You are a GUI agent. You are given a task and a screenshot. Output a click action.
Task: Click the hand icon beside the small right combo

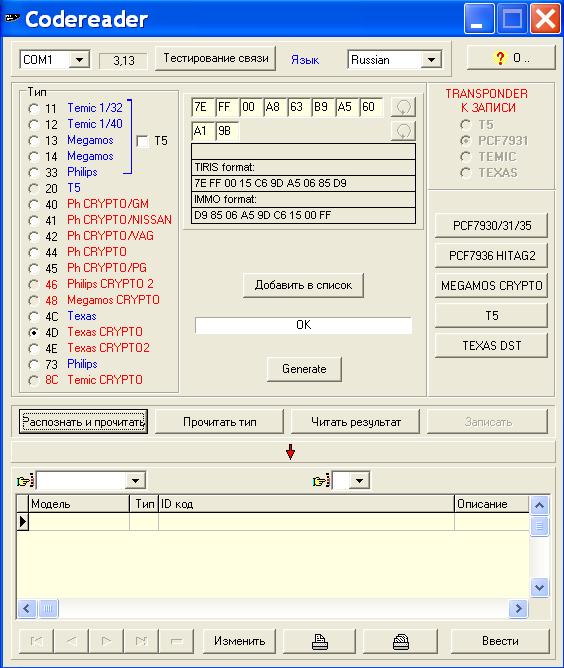coord(322,481)
